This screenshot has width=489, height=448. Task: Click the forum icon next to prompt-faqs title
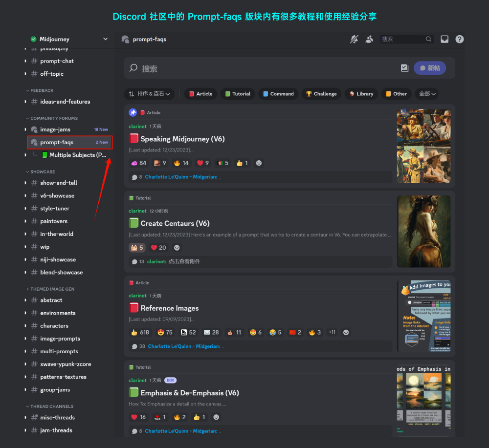pos(125,39)
